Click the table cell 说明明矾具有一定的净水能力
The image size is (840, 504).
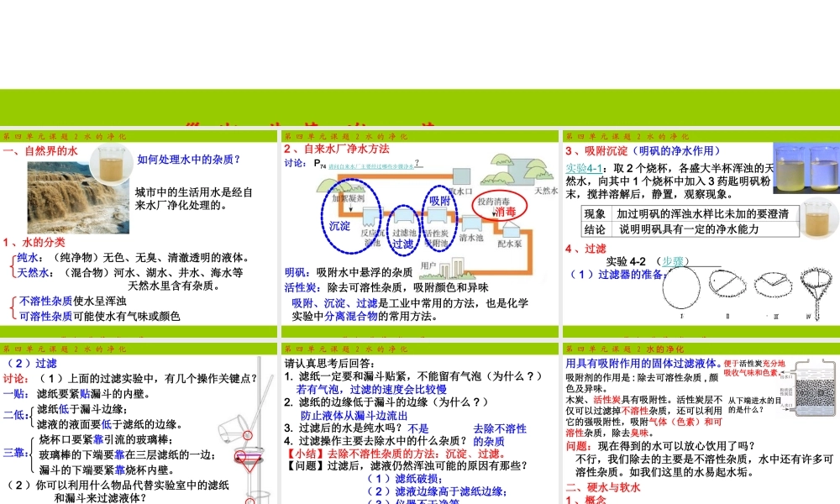point(689,229)
